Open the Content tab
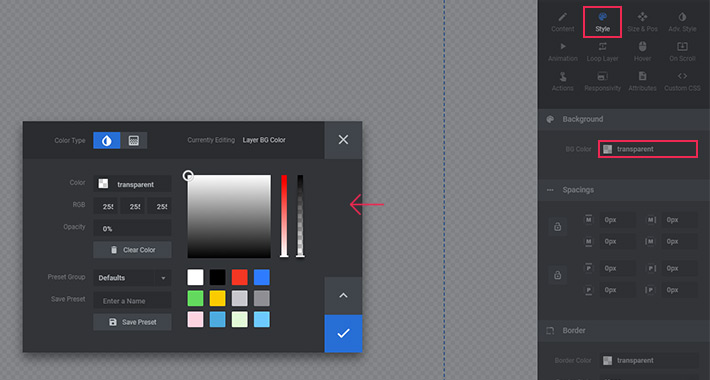The width and height of the screenshot is (710, 380). point(562,22)
